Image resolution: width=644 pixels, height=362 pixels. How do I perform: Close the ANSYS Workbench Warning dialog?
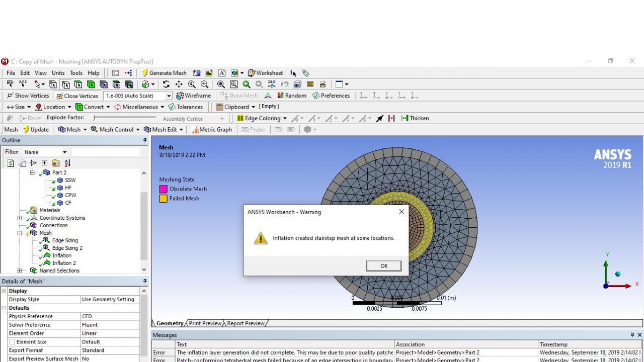401,212
